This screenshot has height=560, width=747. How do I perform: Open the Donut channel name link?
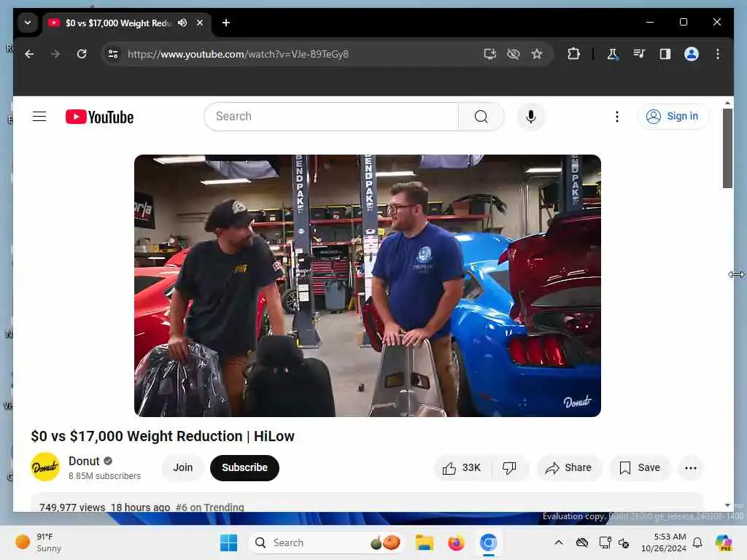click(x=84, y=461)
